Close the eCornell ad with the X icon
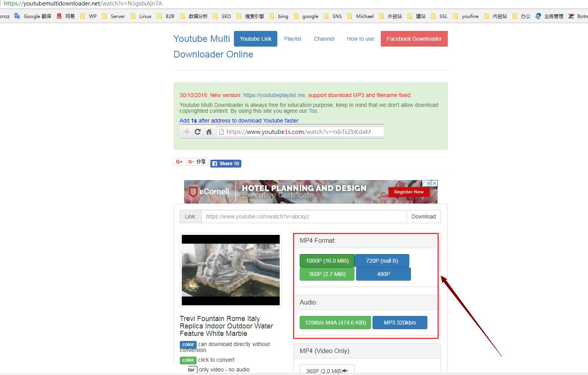 click(434, 183)
